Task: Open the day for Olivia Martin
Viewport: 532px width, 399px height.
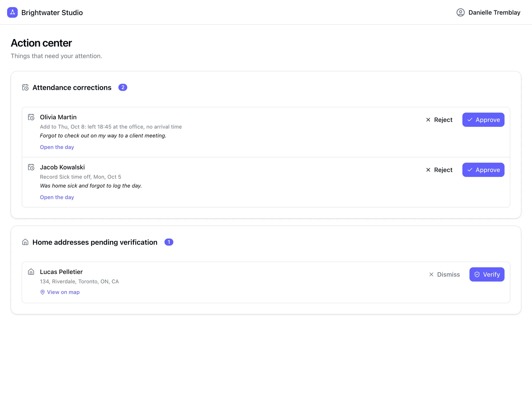Action: pyautogui.click(x=57, y=147)
